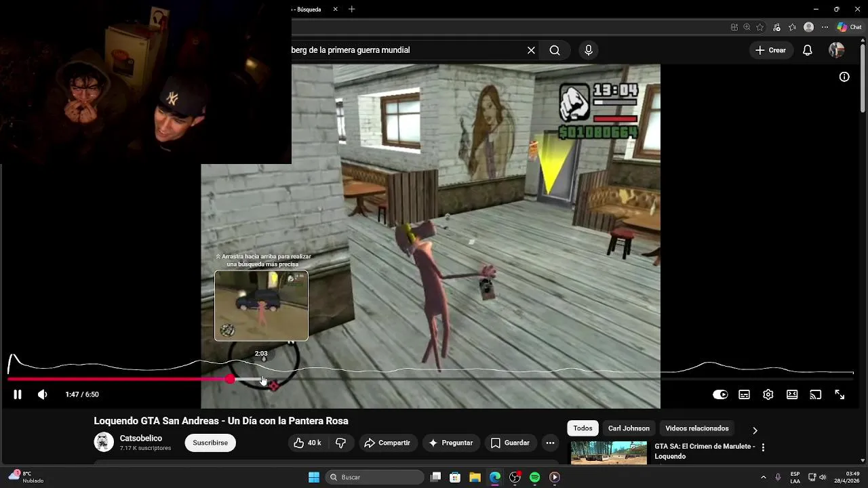This screenshot has height=488, width=868.
Task: Open the Catsobelico channel avatar
Action: [x=104, y=442]
